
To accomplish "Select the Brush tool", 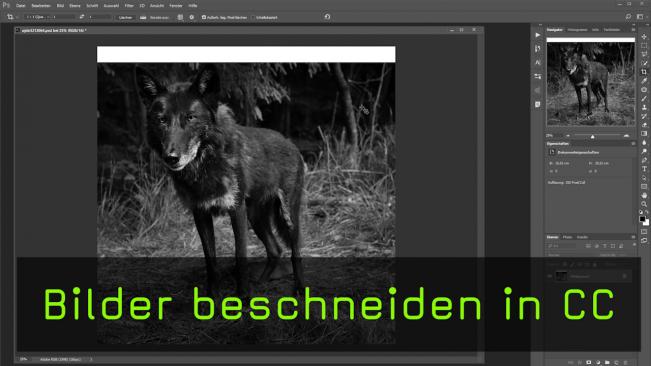I will click(644, 98).
